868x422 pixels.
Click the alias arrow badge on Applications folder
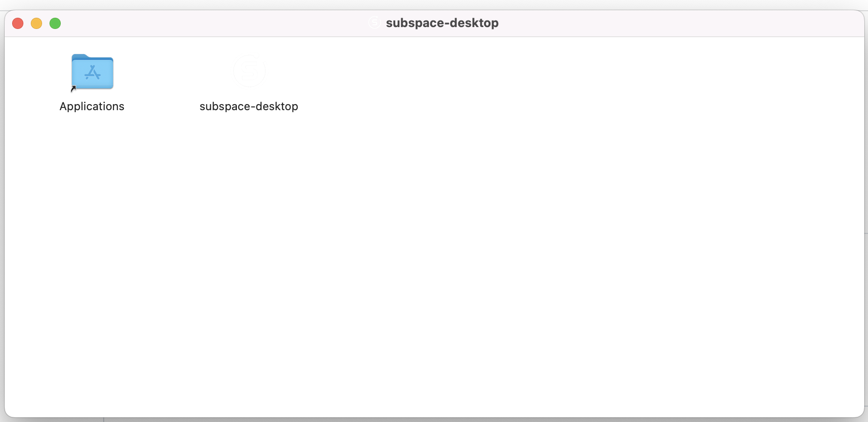click(x=73, y=87)
